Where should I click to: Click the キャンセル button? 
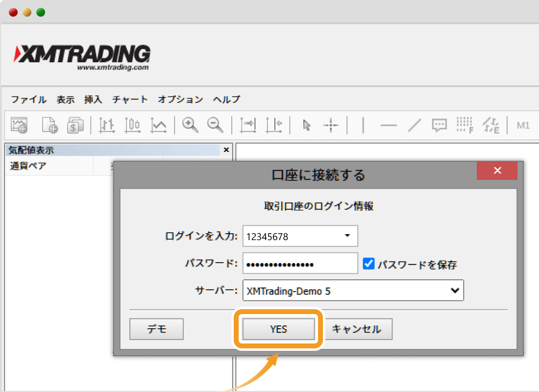(x=358, y=329)
